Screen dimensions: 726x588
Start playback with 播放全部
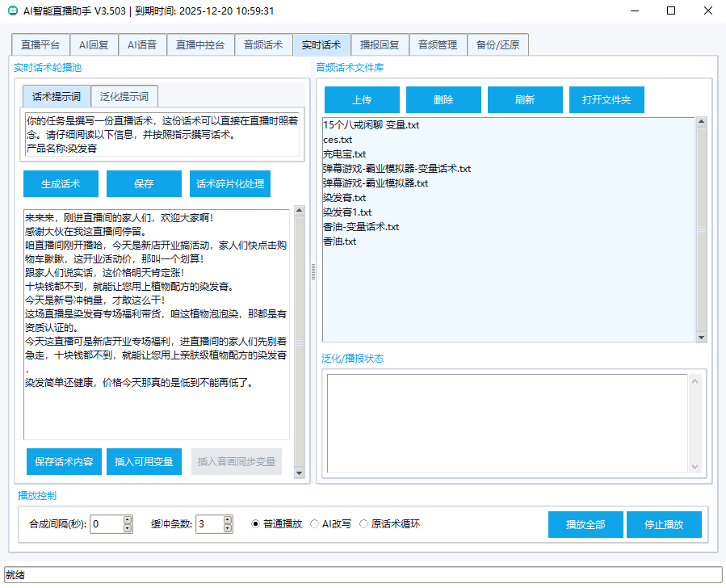pyautogui.click(x=585, y=524)
